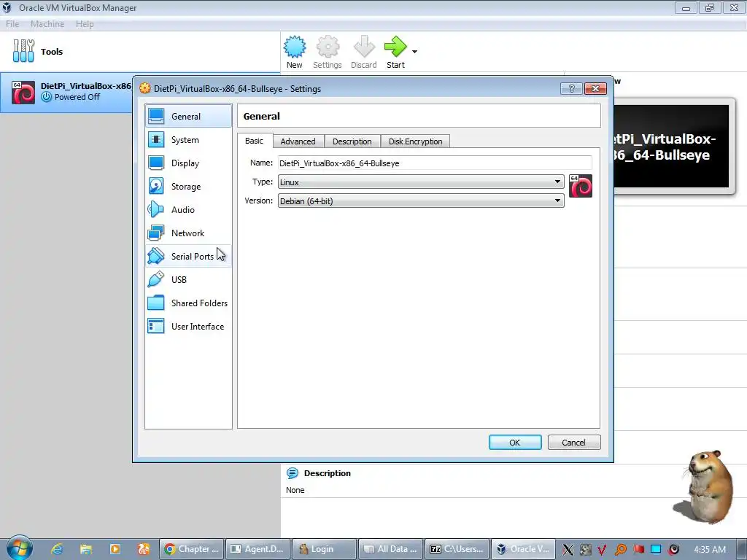Click the Settings gear toolbar icon
Screen dimensions: 747x560
point(328,52)
